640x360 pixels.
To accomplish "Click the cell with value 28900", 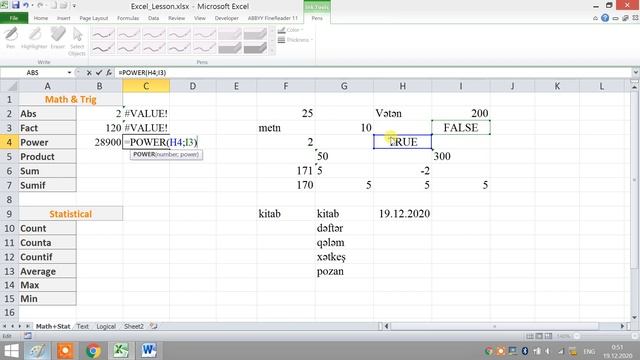I will click(99, 142).
